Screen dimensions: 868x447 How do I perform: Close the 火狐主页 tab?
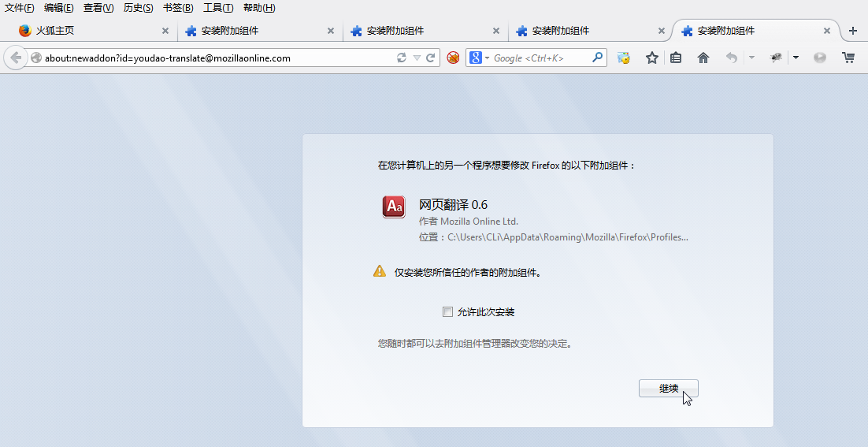click(165, 31)
